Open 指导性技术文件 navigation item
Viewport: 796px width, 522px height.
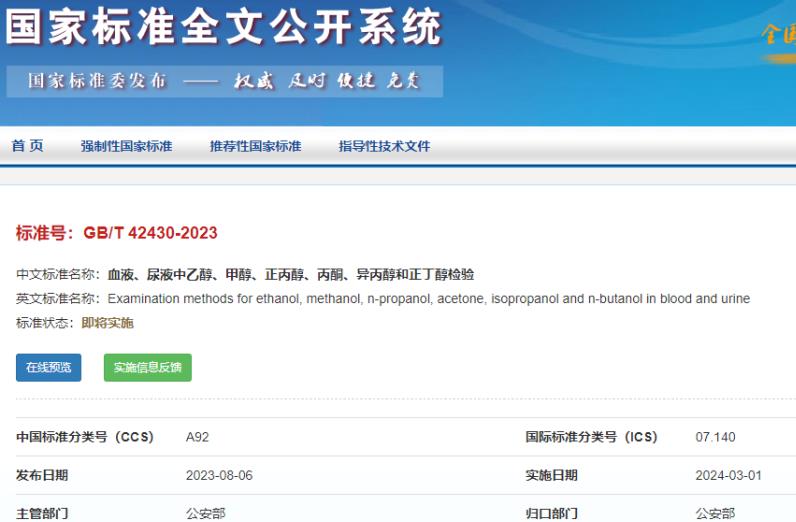pos(384,146)
